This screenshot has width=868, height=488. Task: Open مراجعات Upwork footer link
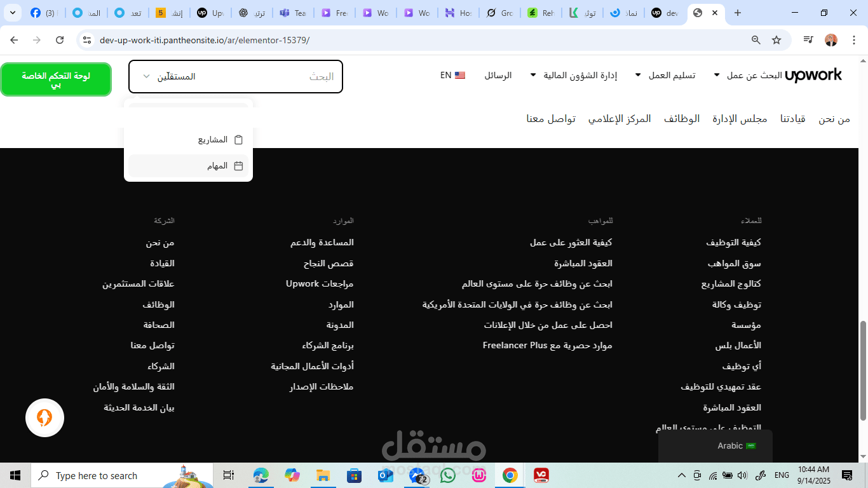(320, 283)
